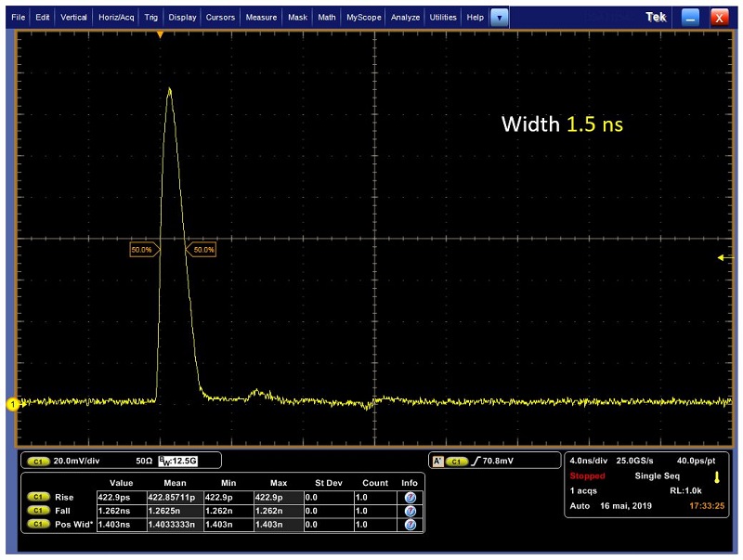Click the C1 badge beside Rise measurement
This screenshot has height=560, width=743.
point(38,498)
